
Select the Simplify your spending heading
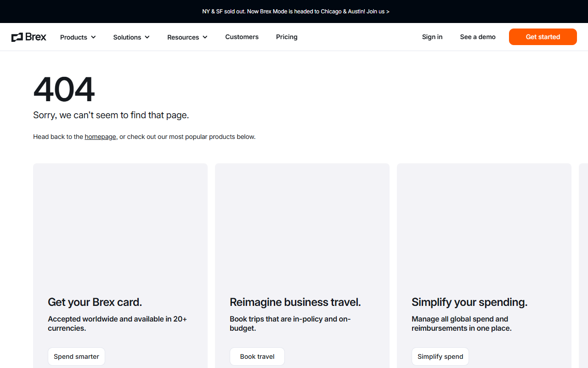point(469,302)
